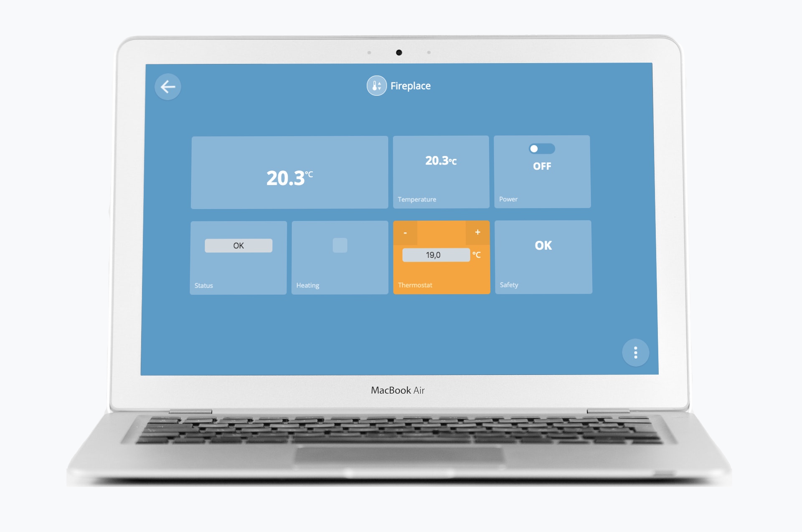Click the Power tile label text
The height and width of the screenshot is (532, 802).
coord(508,199)
